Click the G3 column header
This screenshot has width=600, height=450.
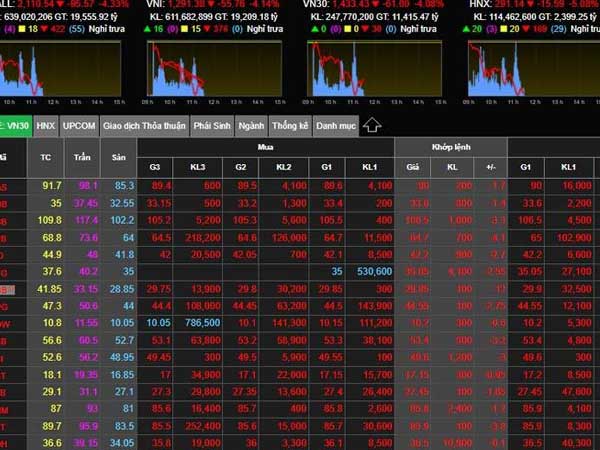click(x=155, y=168)
